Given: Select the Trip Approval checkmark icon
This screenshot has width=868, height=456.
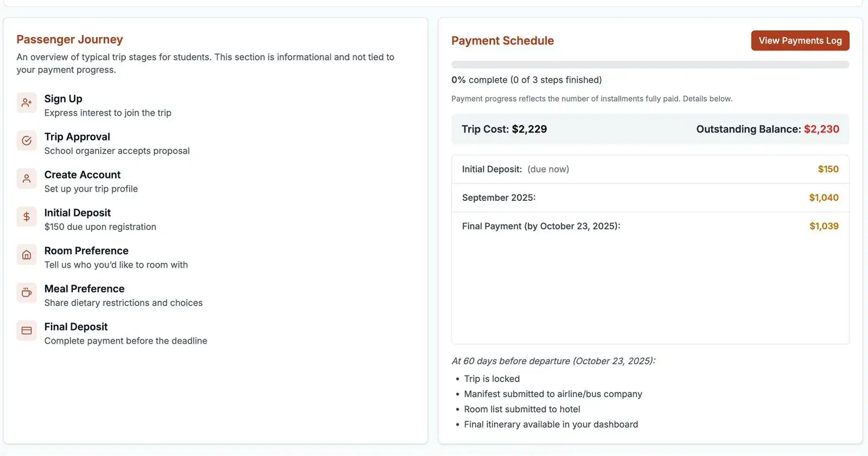Looking at the screenshot, I should (x=27, y=141).
